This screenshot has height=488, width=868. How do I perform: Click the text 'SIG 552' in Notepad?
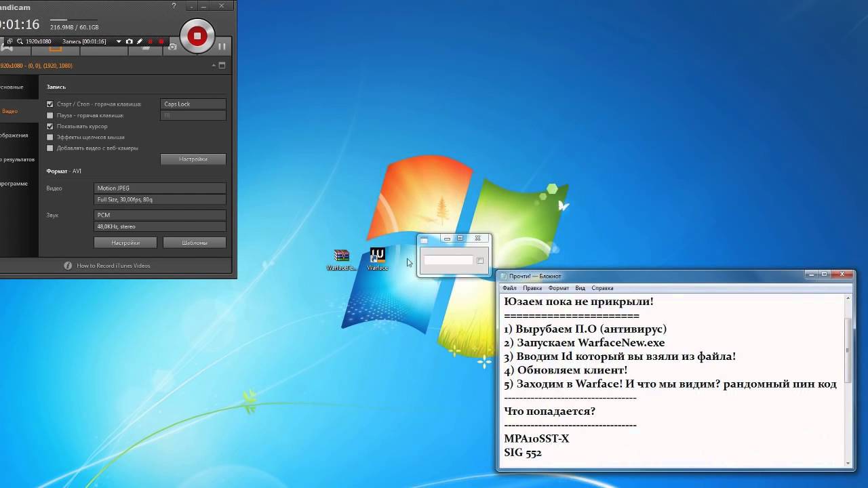pos(523,453)
